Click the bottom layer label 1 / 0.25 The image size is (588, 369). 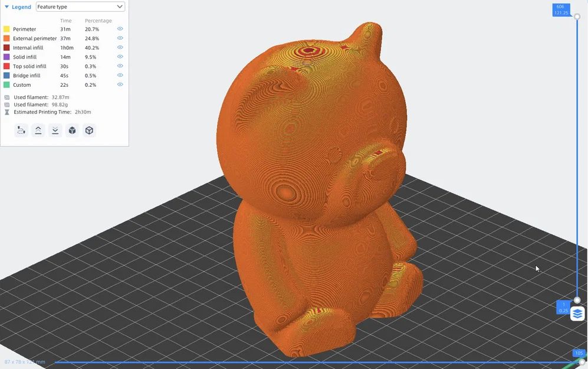coord(563,308)
